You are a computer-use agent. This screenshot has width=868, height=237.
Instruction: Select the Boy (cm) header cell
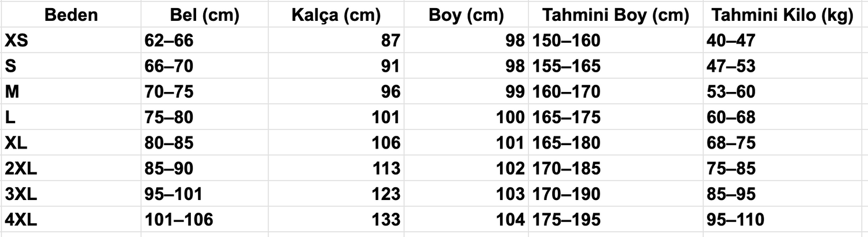[x=466, y=16]
